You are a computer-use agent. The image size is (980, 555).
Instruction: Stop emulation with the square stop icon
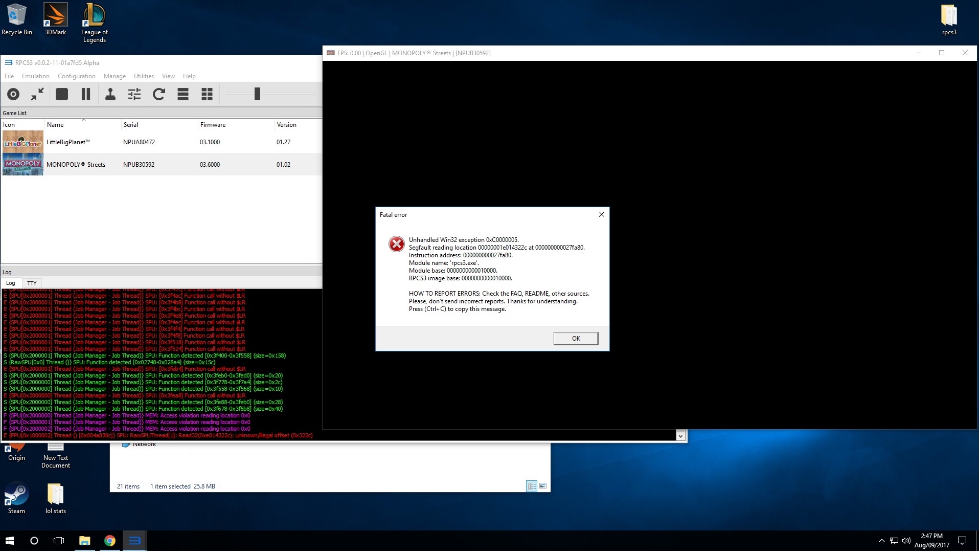(x=62, y=94)
